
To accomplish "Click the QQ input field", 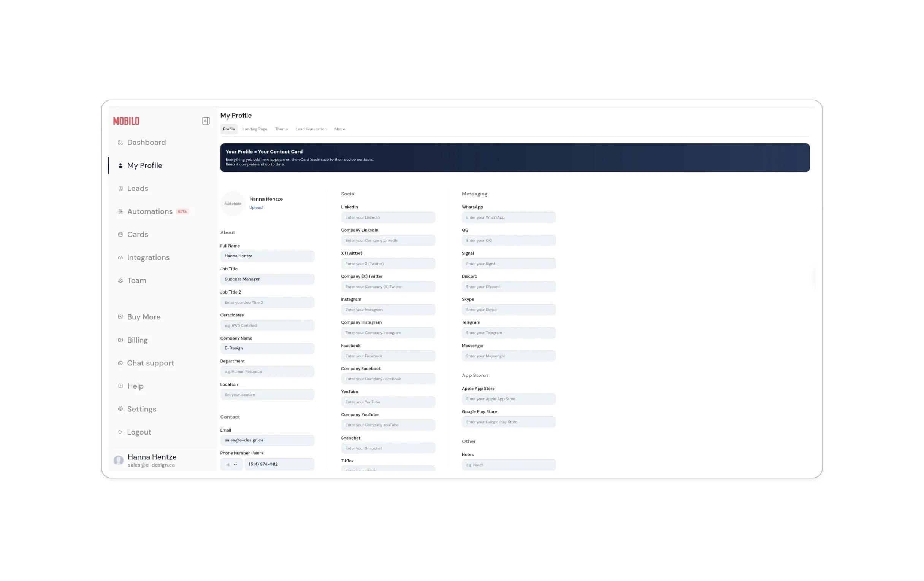I will (x=509, y=240).
